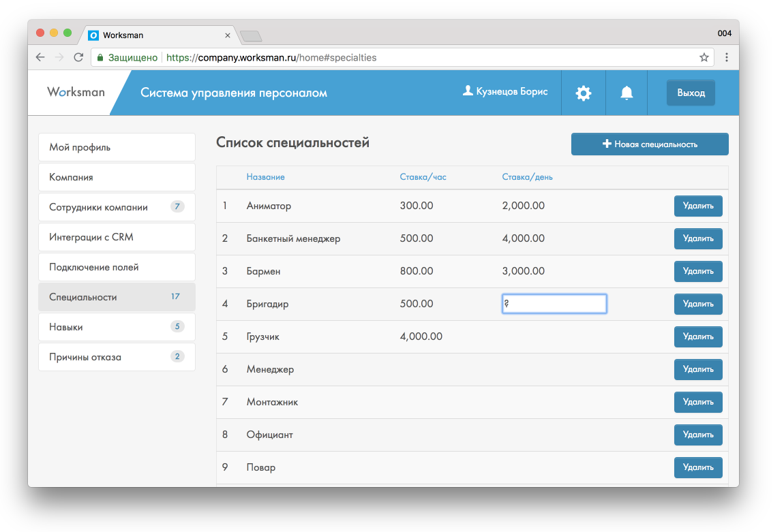
Task: Sort by Ставка/день column header
Action: click(x=527, y=177)
